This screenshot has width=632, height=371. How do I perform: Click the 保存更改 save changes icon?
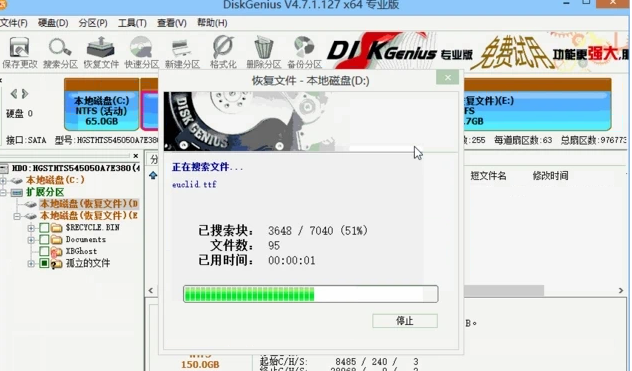tap(19, 52)
